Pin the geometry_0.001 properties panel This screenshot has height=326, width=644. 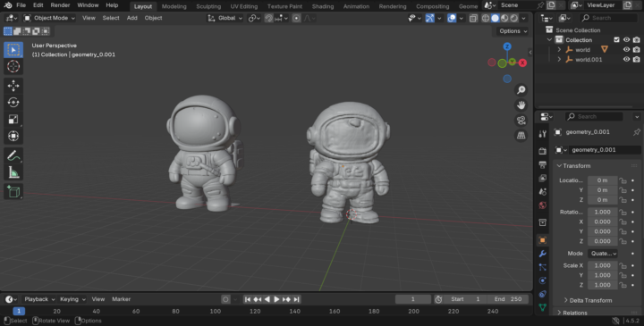(x=637, y=132)
